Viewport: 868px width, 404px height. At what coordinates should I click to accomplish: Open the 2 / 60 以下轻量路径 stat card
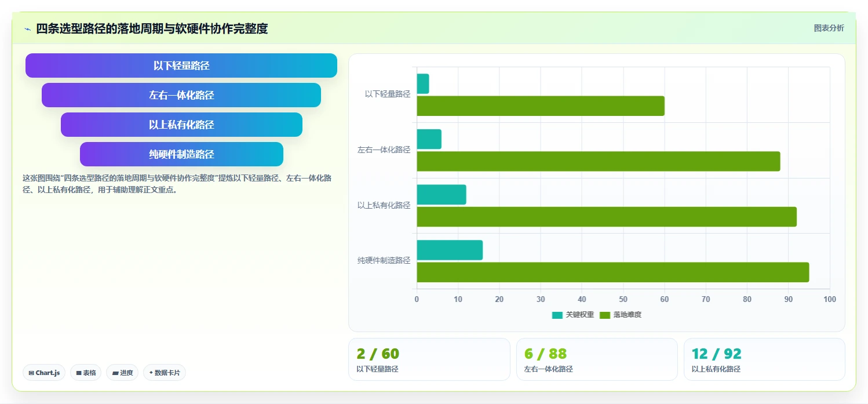point(429,359)
